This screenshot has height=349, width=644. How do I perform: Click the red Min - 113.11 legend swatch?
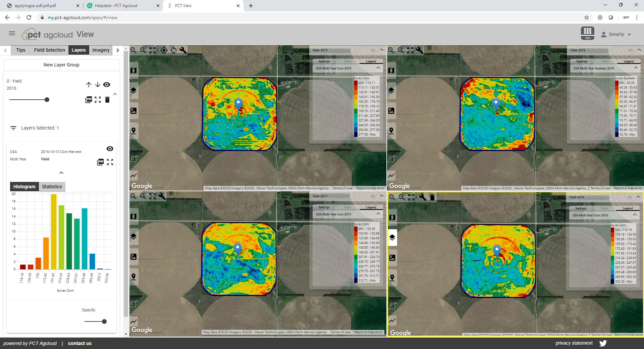[356, 83]
